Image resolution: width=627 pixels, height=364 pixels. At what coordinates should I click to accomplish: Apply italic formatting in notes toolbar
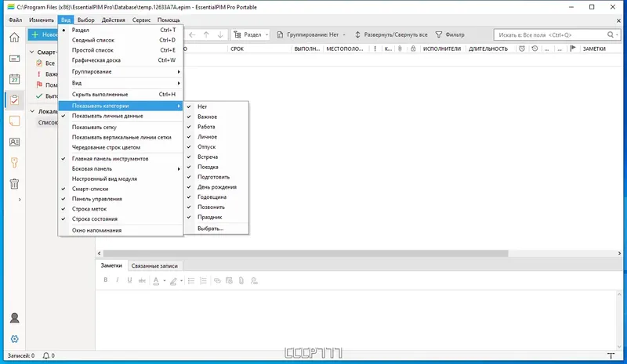pyautogui.click(x=117, y=280)
